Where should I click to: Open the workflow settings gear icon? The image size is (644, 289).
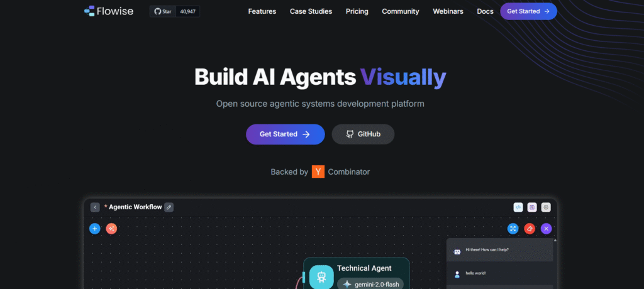(546, 207)
